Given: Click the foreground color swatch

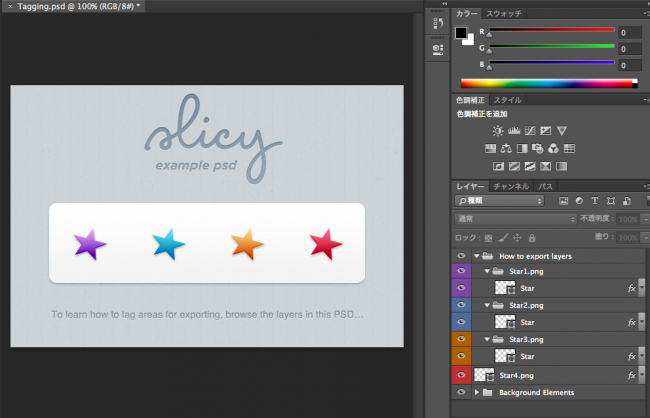Looking at the screenshot, I should 461,33.
